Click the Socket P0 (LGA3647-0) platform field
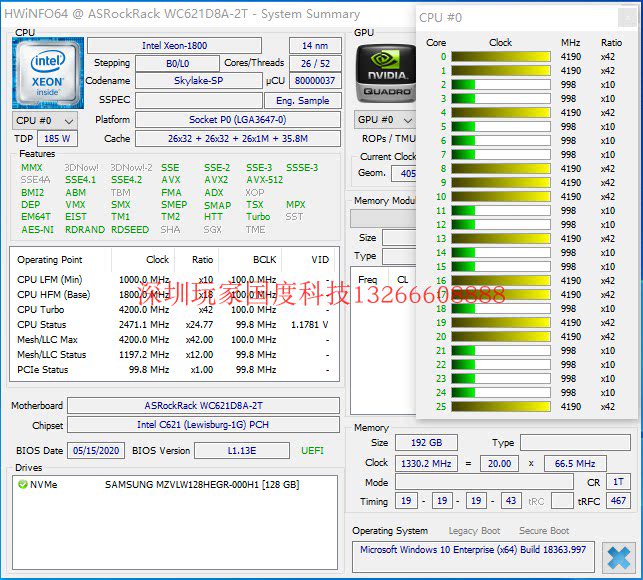643x580 pixels. tap(238, 120)
